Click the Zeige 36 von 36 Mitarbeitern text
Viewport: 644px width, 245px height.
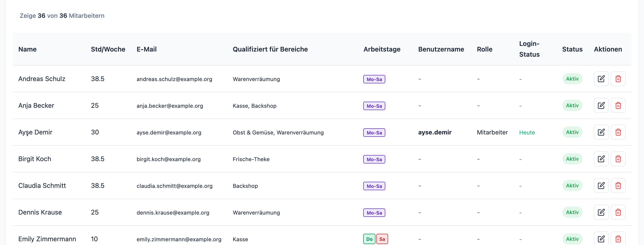[62, 16]
